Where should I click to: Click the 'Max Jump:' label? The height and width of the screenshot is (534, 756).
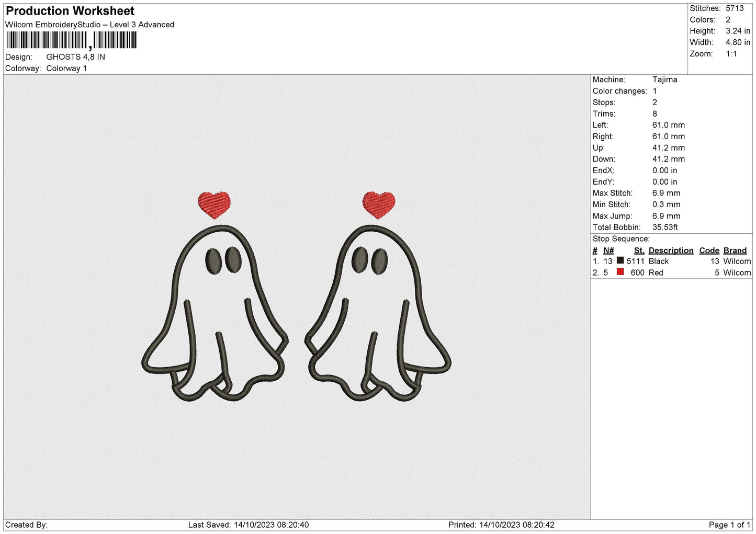tap(612, 216)
